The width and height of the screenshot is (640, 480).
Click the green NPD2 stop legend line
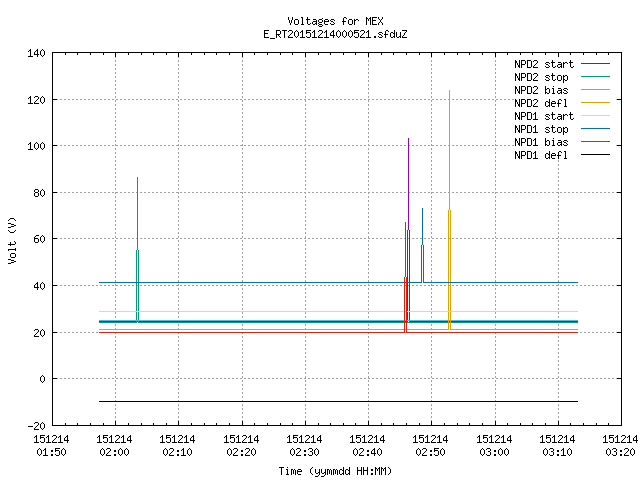tap(595, 77)
